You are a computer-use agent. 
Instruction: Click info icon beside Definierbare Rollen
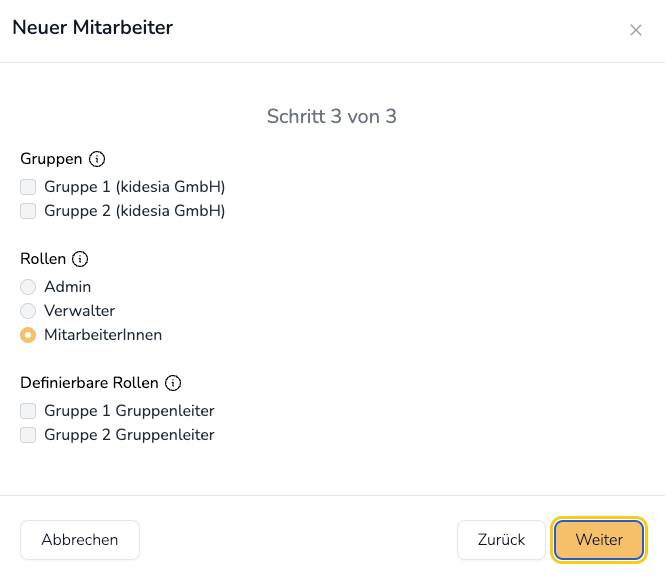tap(173, 383)
